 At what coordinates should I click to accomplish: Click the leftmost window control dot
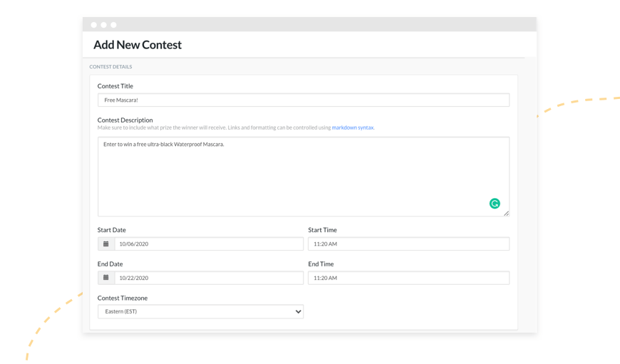[93, 25]
